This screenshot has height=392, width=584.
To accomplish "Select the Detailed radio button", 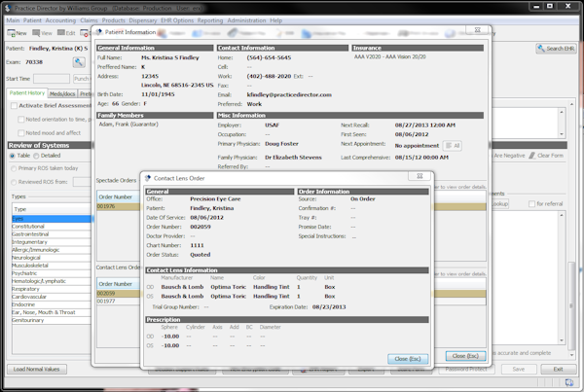I will (36, 156).
